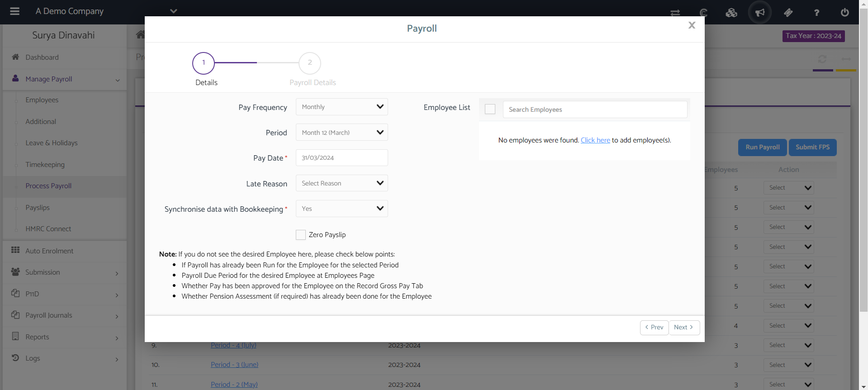Collapse the Manage Payroll menu chevron
Viewport: 868px width, 390px height.
118,80
